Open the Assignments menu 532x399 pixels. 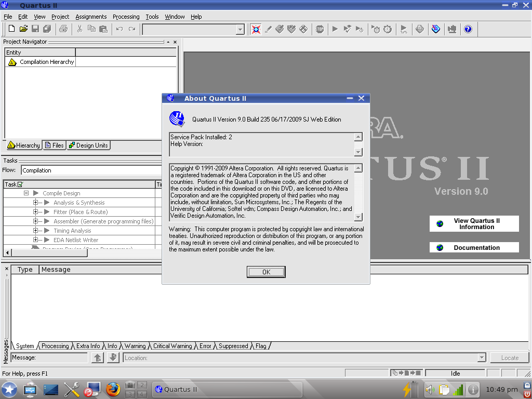[91, 17]
